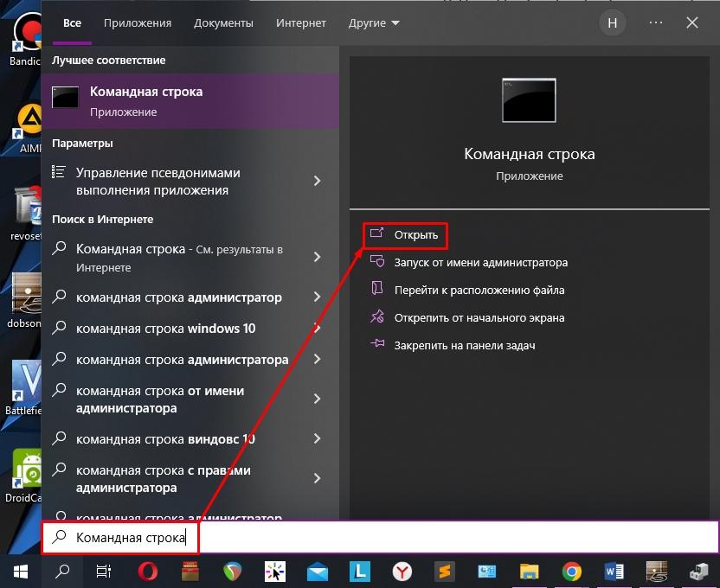This screenshot has width=720, height=588.
Task: Click Открепить от начального экрана
Action: (x=479, y=317)
